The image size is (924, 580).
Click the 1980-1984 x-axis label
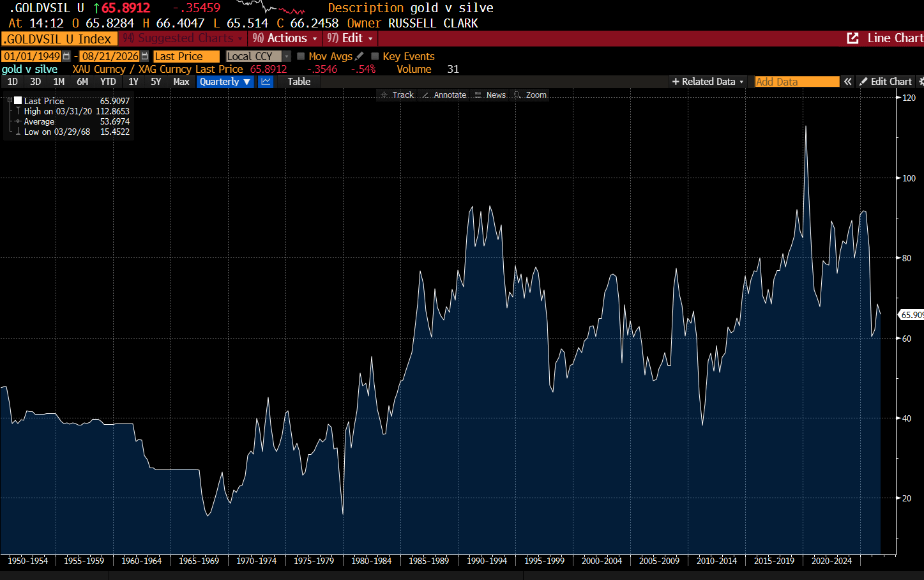coord(372,561)
